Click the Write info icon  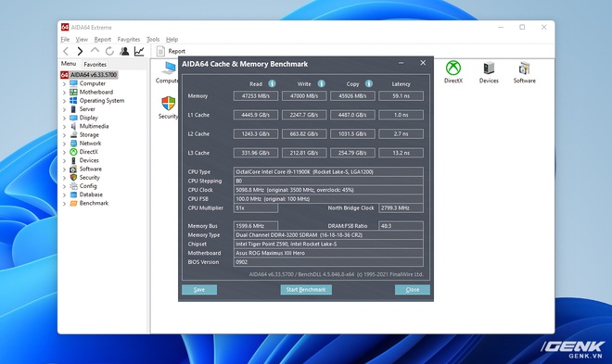click(x=321, y=83)
